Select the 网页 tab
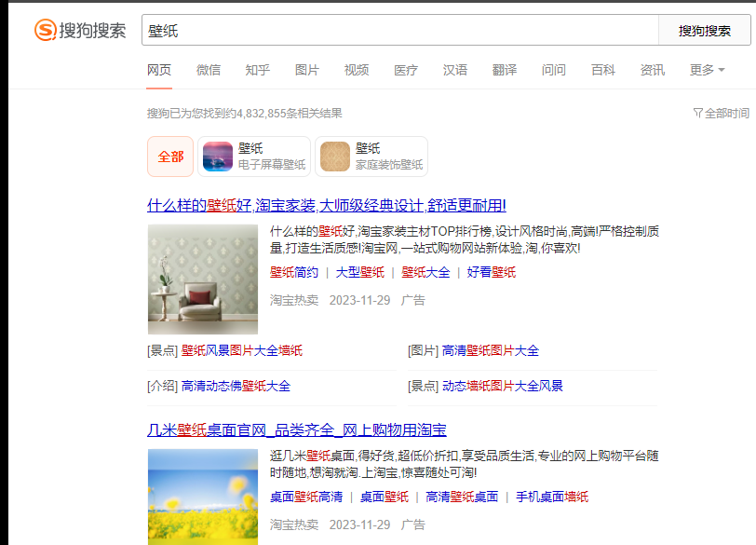This screenshot has width=756, height=545. (x=159, y=70)
